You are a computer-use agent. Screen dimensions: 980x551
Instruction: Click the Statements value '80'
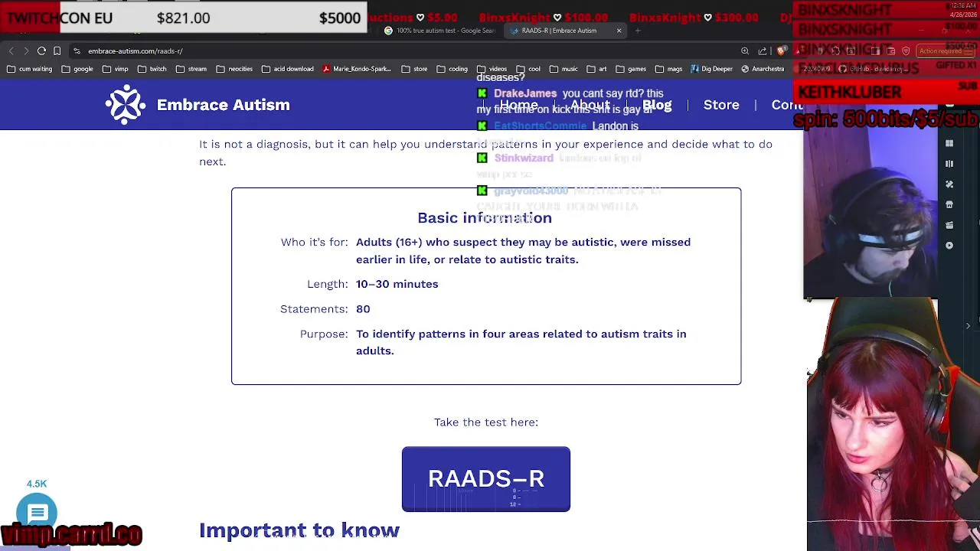pyautogui.click(x=363, y=309)
